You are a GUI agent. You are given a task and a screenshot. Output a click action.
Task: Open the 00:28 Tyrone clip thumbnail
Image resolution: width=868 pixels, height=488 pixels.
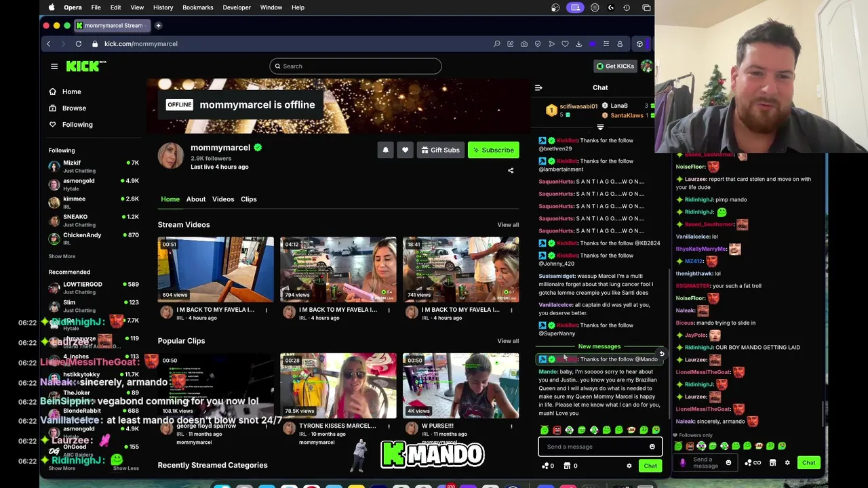click(338, 385)
